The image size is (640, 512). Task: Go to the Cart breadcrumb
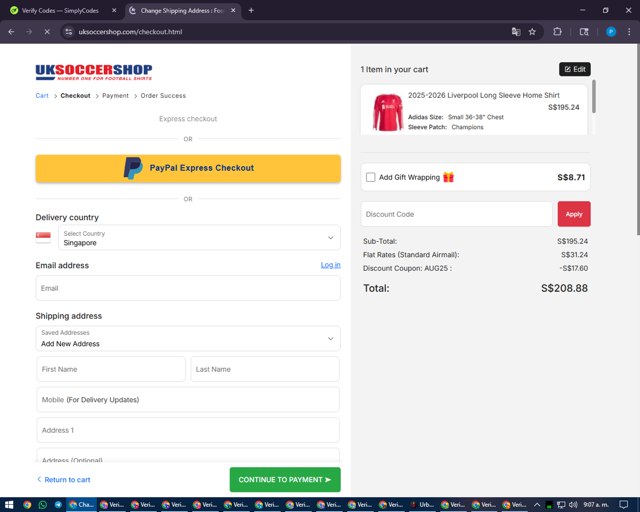coord(42,96)
